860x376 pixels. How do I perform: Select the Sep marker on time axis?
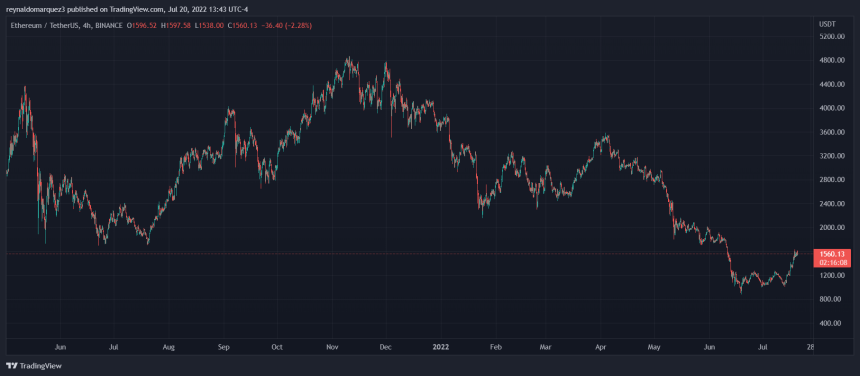pyautogui.click(x=224, y=346)
